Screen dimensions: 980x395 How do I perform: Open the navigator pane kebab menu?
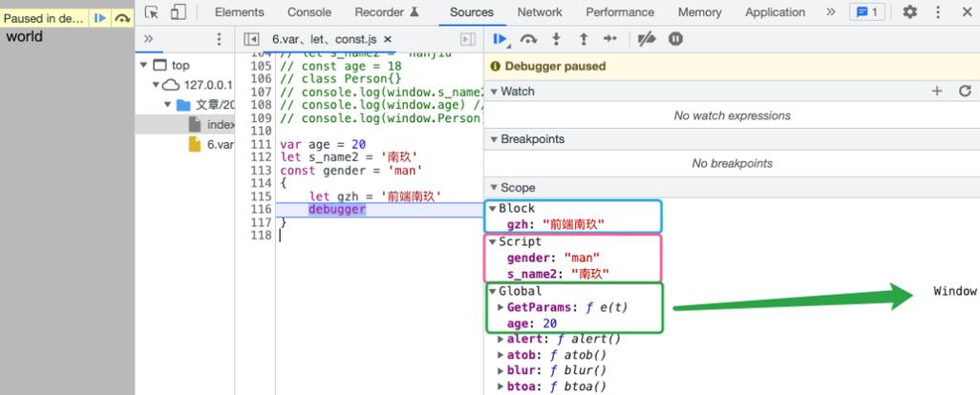coord(219,39)
